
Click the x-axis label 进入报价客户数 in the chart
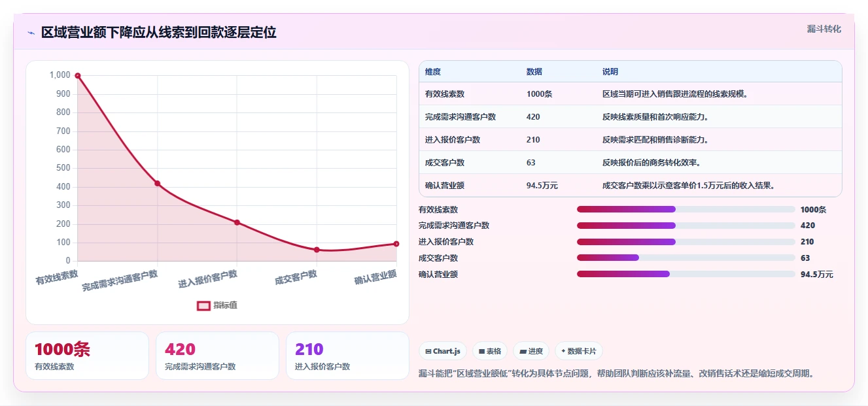207,279
